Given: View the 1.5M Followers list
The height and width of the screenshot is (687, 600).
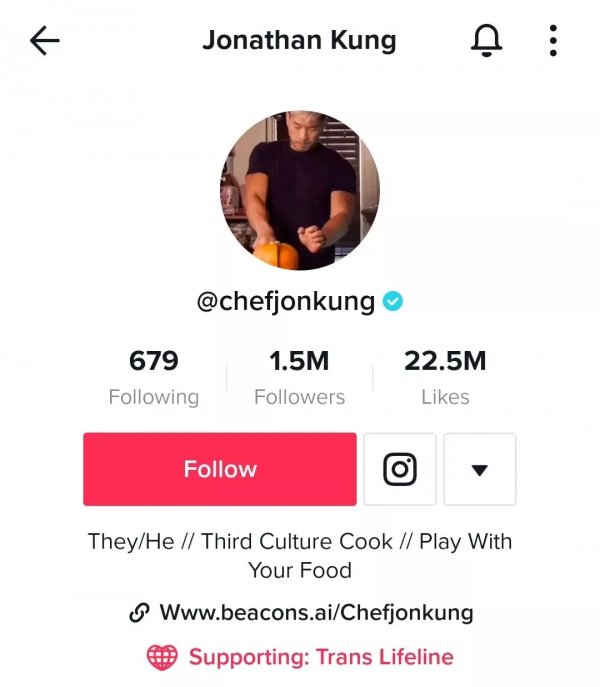Looking at the screenshot, I should click(x=299, y=362).
